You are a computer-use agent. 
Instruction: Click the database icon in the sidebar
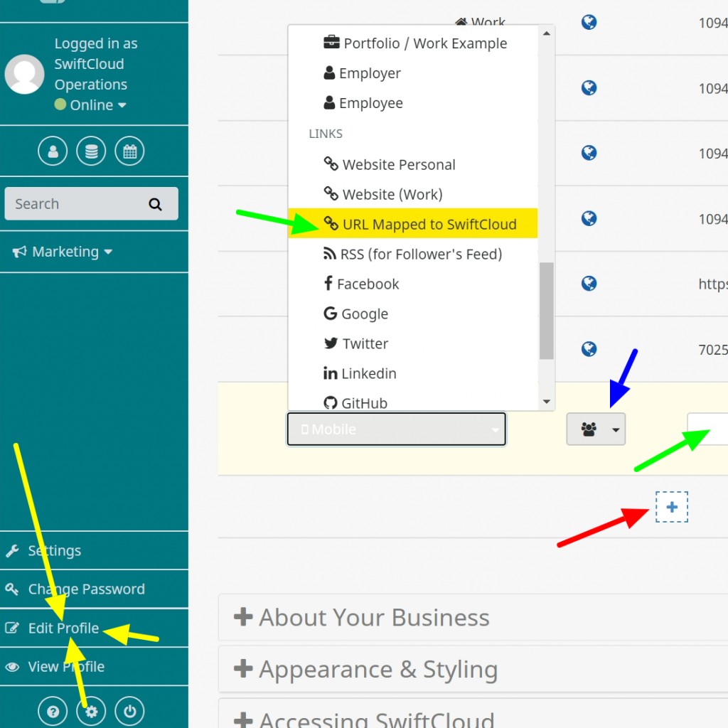click(91, 151)
